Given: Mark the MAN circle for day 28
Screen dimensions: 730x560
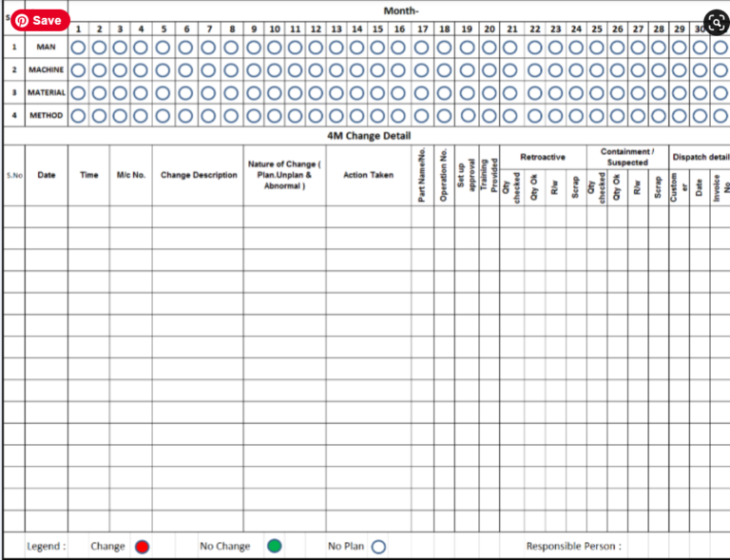Looking at the screenshot, I should pyautogui.click(x=659, y=47).
